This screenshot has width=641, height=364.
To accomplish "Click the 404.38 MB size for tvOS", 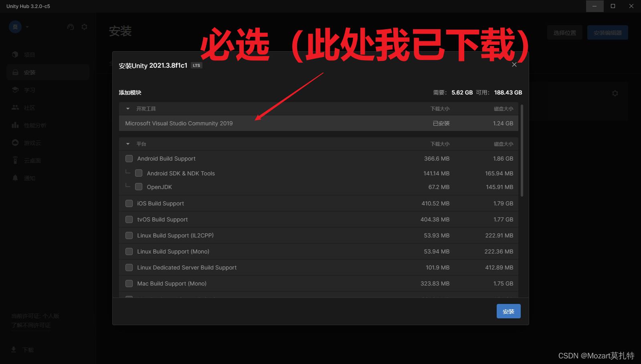I will click(435, 219).
